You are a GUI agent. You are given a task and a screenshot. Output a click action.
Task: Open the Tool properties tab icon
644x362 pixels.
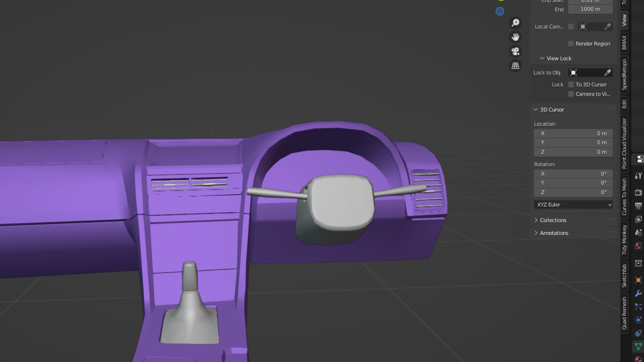638,176
